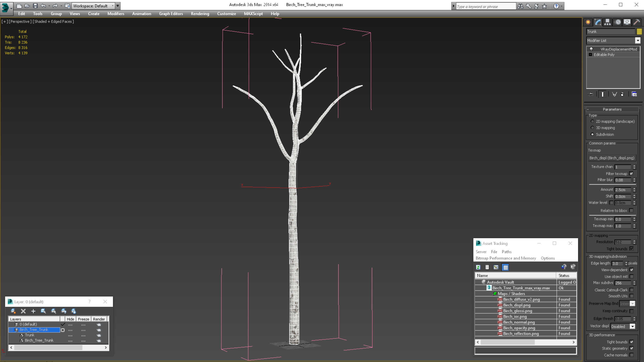Collapse Birch_Tree_Trunk layer tree
Viewport: 644px width, 362px height.
point(11,330)
